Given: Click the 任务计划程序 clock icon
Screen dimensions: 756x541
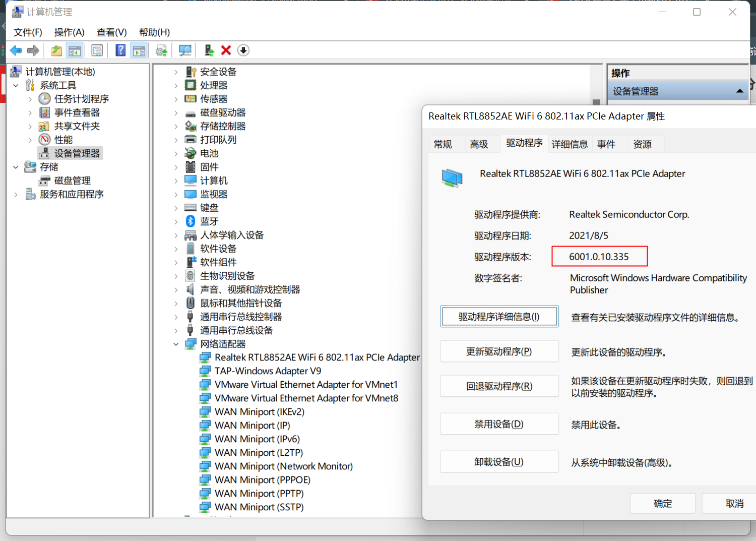Looking at the screenshot, I should coord(45,99).
